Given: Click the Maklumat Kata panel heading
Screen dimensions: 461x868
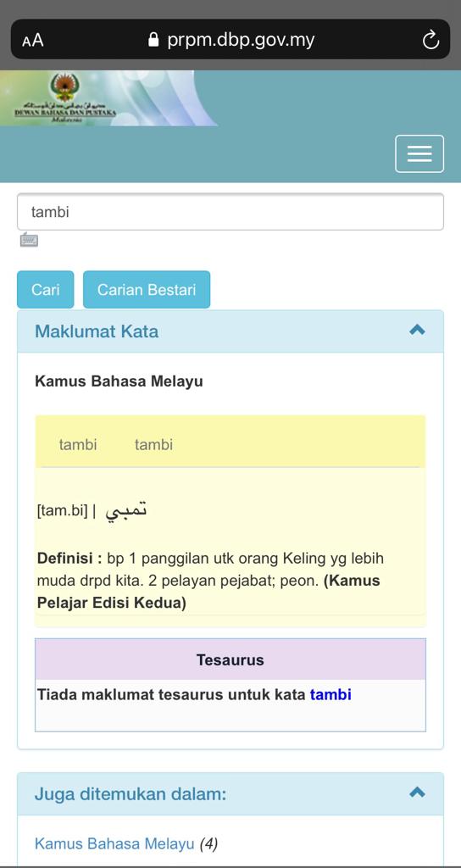Looking at the screenshot, I should [x=97, y=331].
